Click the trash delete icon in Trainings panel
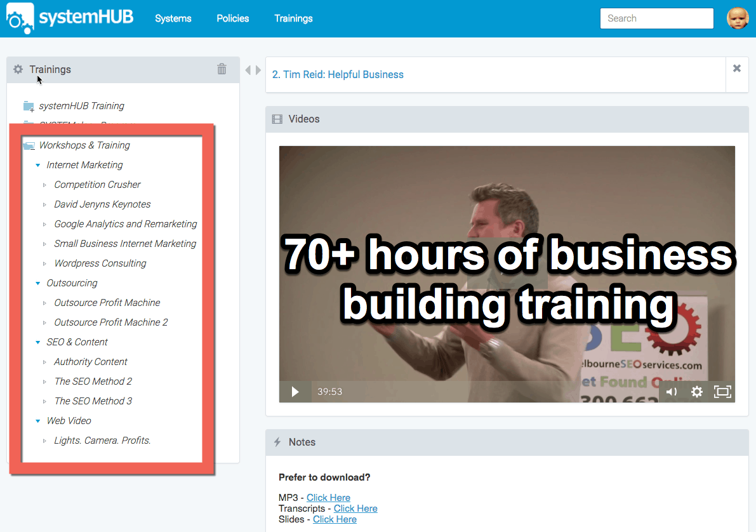This screenshot has width=756, height=532. 222,69
